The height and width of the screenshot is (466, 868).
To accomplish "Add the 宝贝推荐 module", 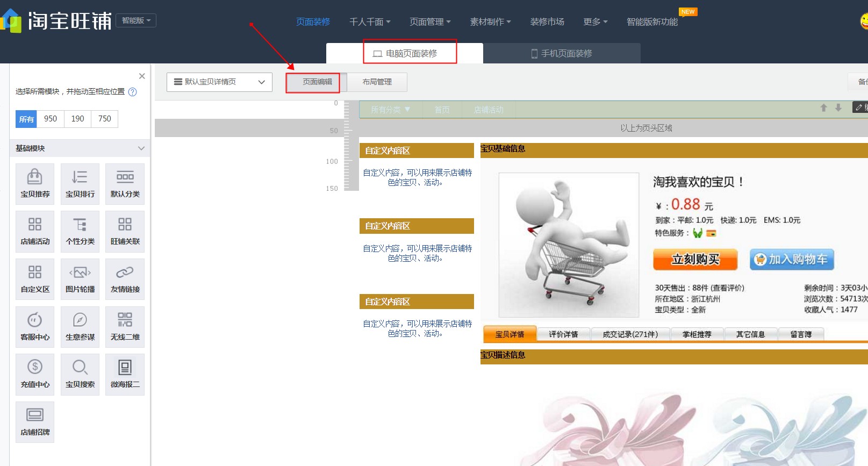I will (x=35, y=184).
